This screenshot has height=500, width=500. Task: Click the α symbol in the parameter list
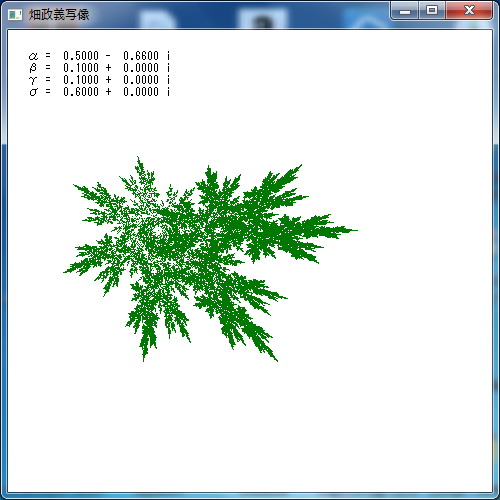pos(33,56)
